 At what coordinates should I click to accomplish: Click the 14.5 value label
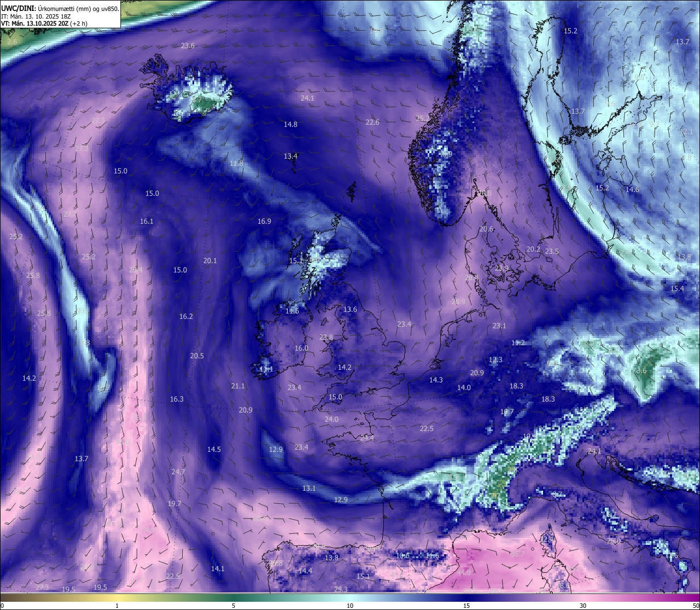214,450
